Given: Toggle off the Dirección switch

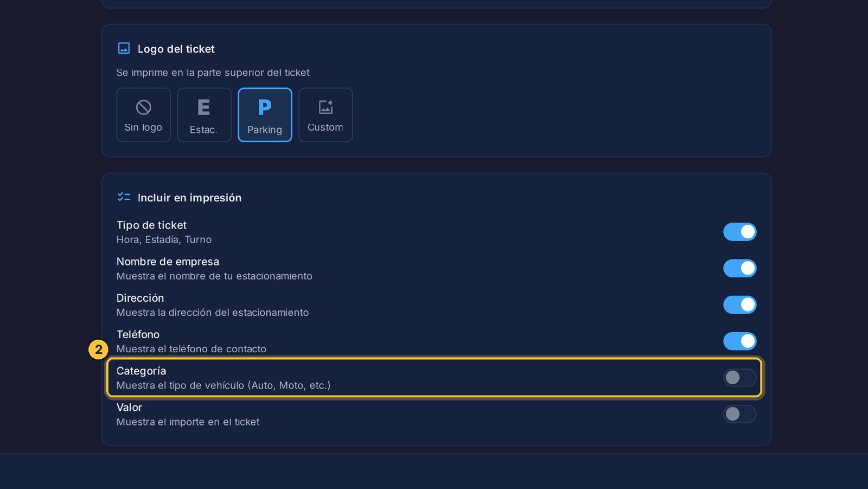Looking at the screenshot, I should pos(739,304).
